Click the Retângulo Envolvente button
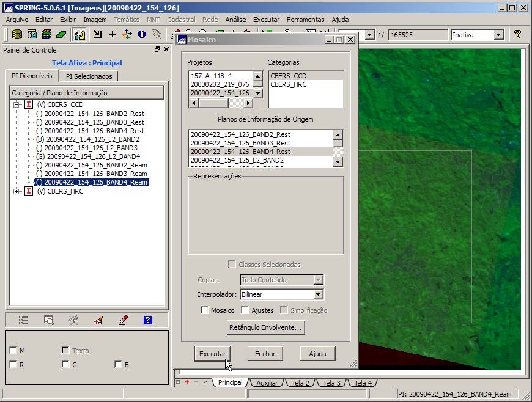The height and width of the screenshot is (402, 532). (265, 328)
